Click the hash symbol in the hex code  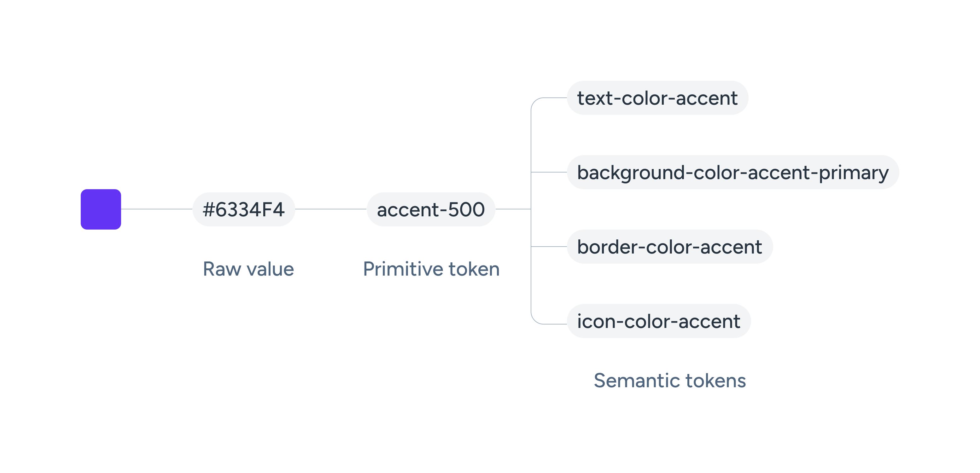click(x=208, y=209)
